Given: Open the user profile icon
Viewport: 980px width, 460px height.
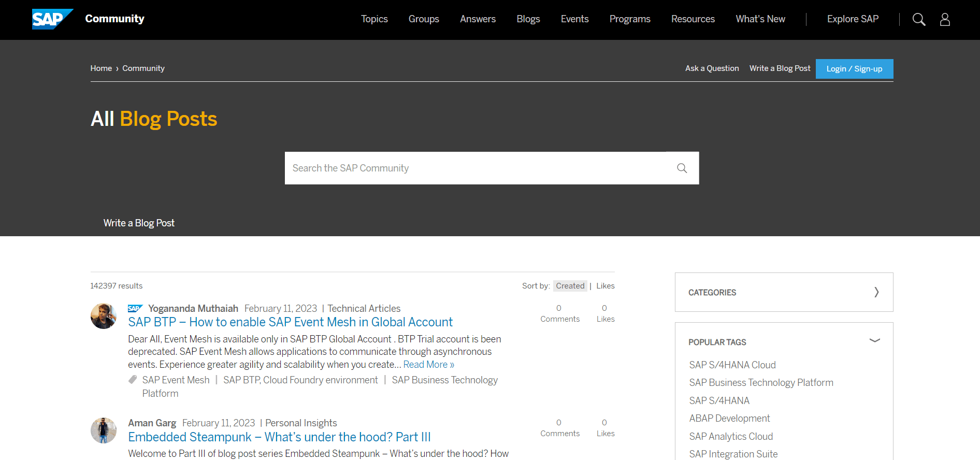Looking at the screenshot, I should pos(945,19).
